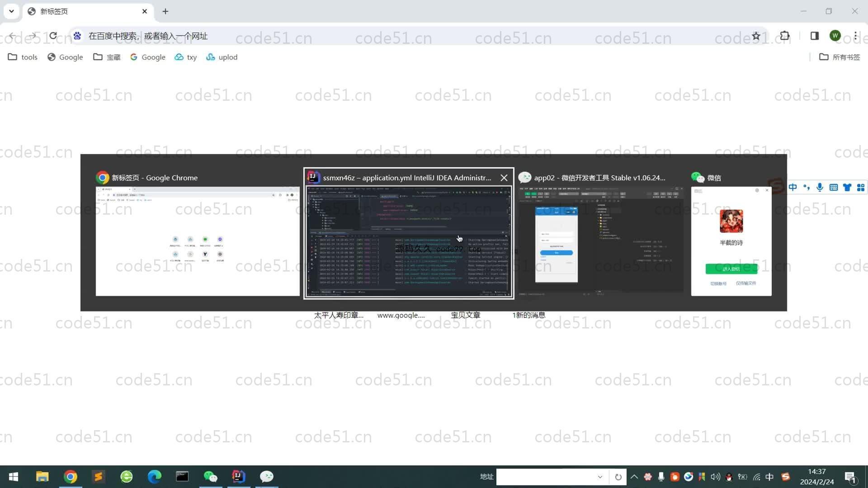Open Chrome's three-dot menu
This screenshot has width=868, height=488.
(856, 36)
